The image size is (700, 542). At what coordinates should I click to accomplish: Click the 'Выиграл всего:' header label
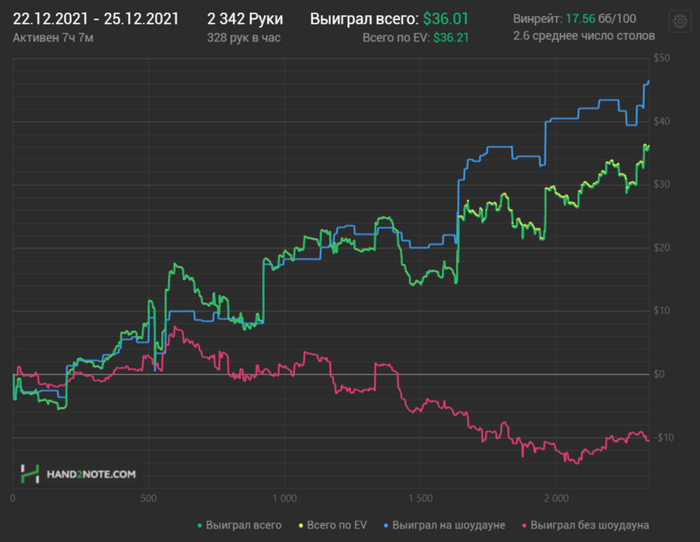(364, 19)
